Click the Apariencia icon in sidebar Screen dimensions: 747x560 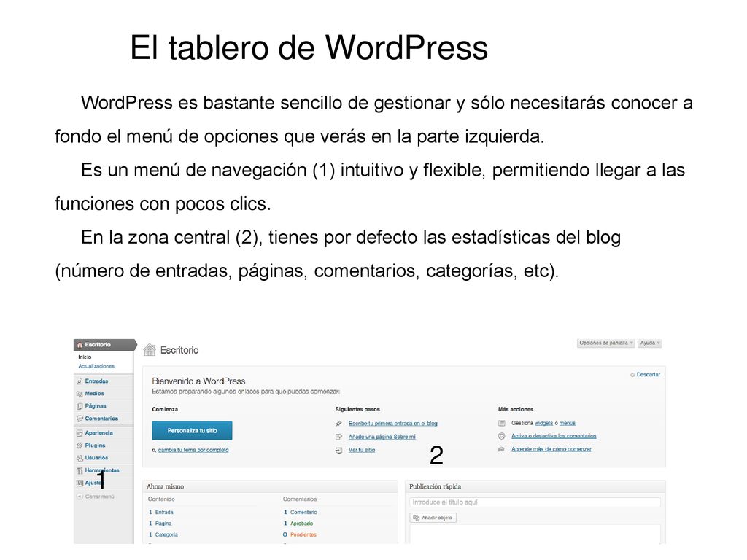click(x=80, y=433)
